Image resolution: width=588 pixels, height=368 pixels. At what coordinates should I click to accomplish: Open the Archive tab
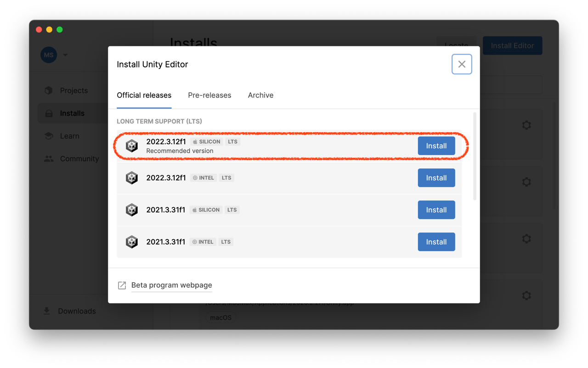[x=260, y=95]
